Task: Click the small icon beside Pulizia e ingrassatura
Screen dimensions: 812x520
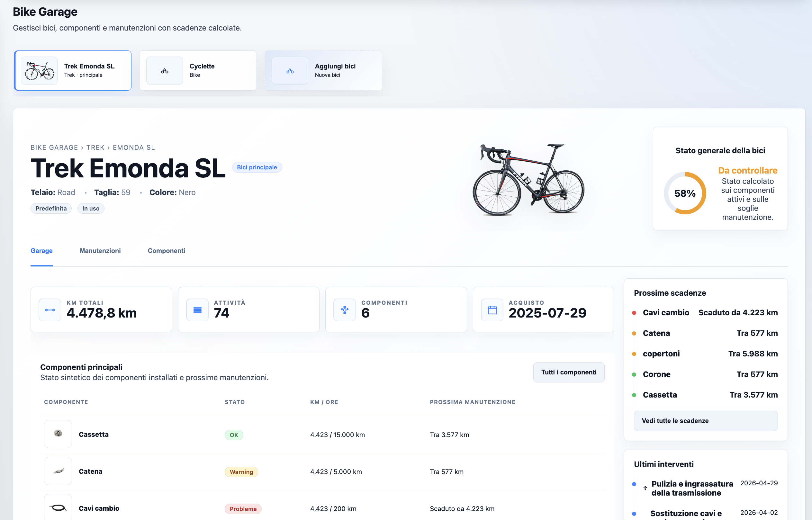Action: [x=645, y=488]
